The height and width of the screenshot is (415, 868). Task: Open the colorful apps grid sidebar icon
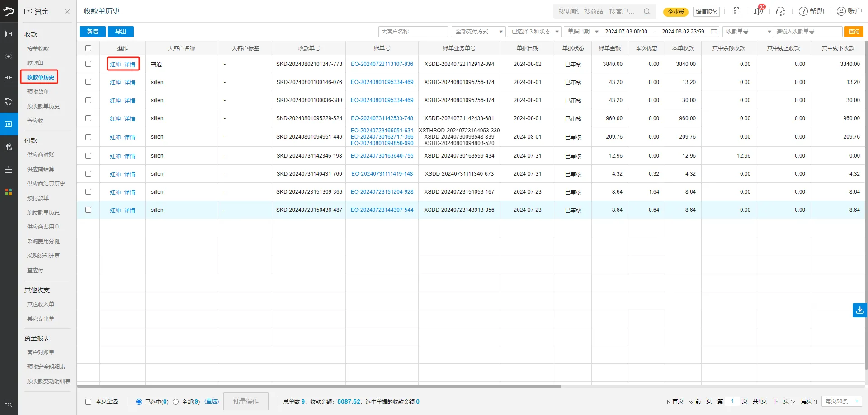coord(9,192)
